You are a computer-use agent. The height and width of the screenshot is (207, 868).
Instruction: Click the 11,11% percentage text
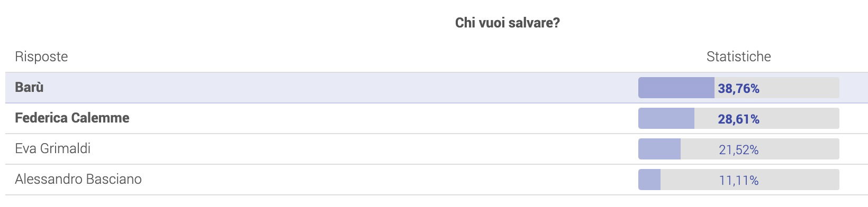739,181
